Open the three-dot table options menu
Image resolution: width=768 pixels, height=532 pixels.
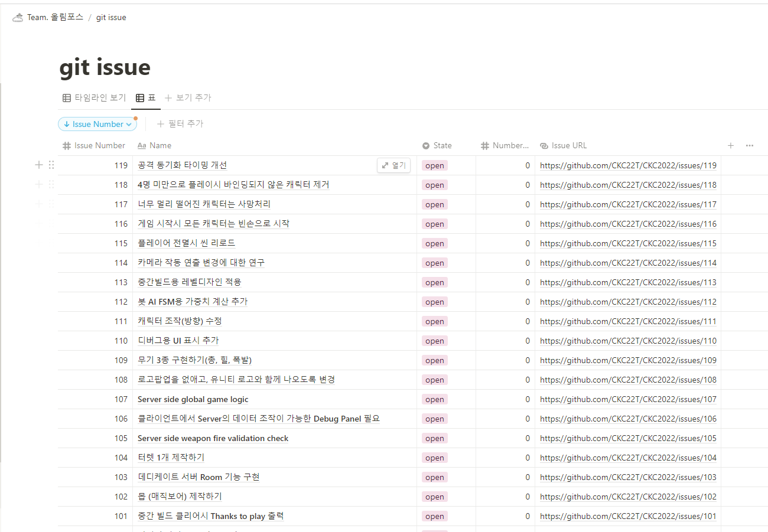pos(749,146)
